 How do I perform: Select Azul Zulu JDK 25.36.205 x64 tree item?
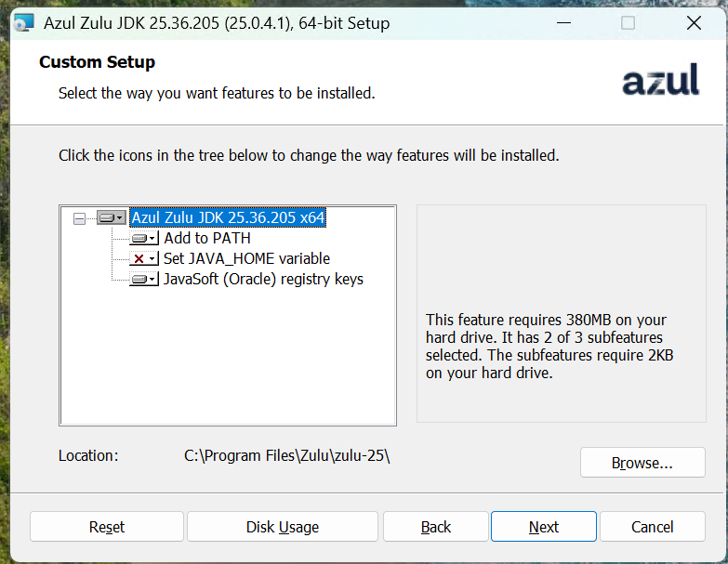(x=228, y=217)
